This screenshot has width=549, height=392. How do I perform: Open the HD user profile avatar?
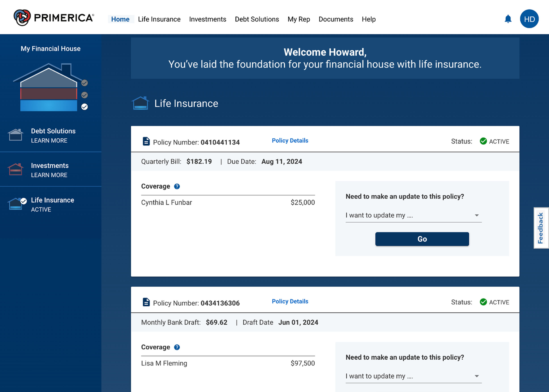tap(529, 19)
